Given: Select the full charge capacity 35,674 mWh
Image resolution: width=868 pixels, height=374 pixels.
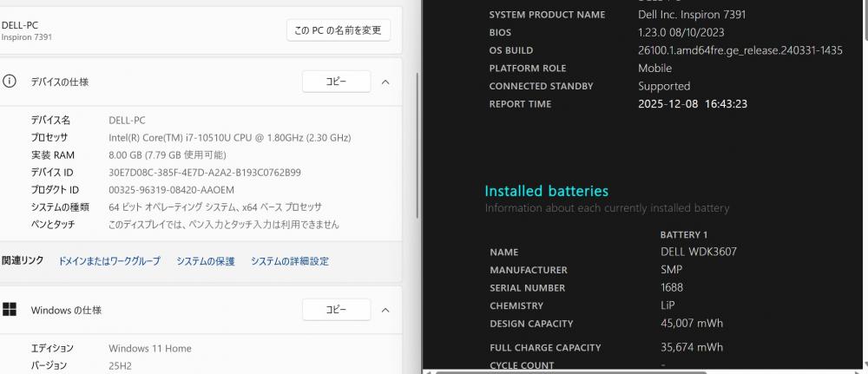Looking at the screenshot, I should pyautogui.click(x=692, y=347).
